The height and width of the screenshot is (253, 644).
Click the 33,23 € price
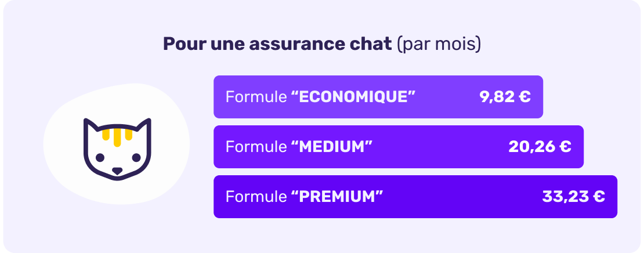(x=573, y=197)
